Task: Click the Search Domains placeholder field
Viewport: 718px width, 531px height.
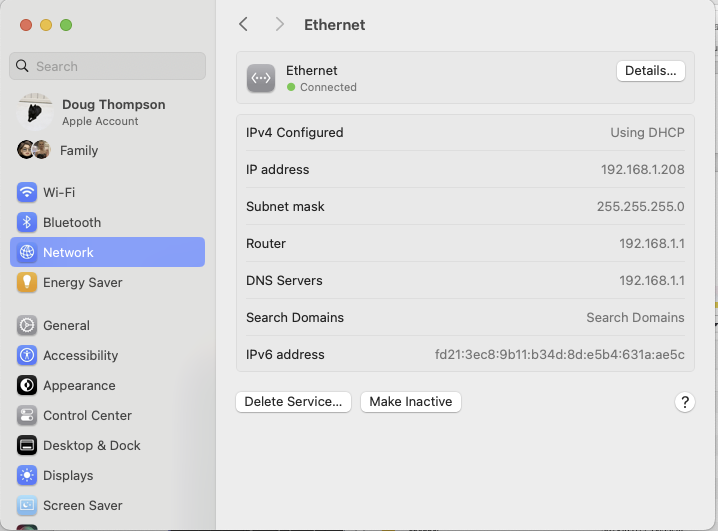Action: [x=635, y=318]
